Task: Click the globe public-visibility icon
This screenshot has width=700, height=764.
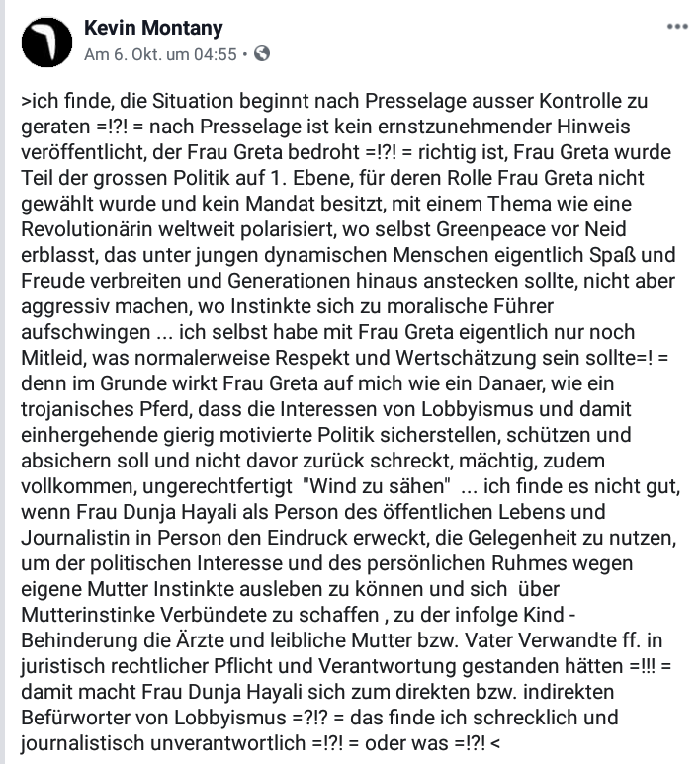Action: tap(262, 53)
